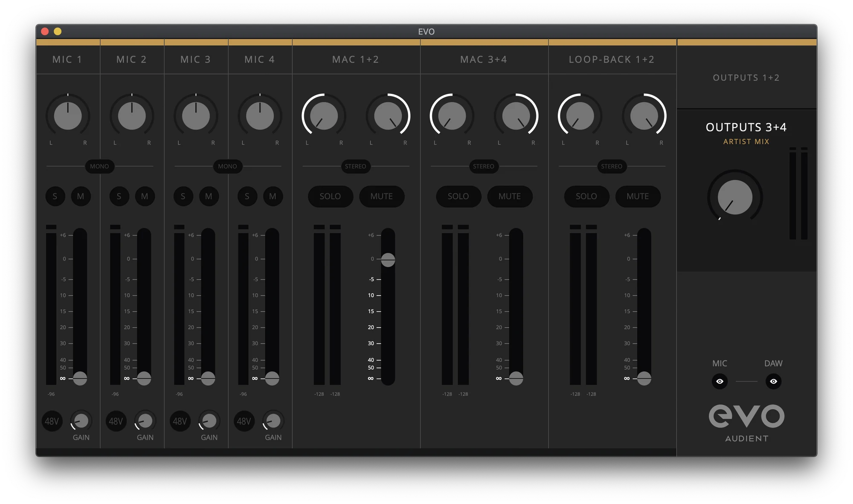Click the LOOP-BACK 1+2 fader handle

(x=644, y=378)
